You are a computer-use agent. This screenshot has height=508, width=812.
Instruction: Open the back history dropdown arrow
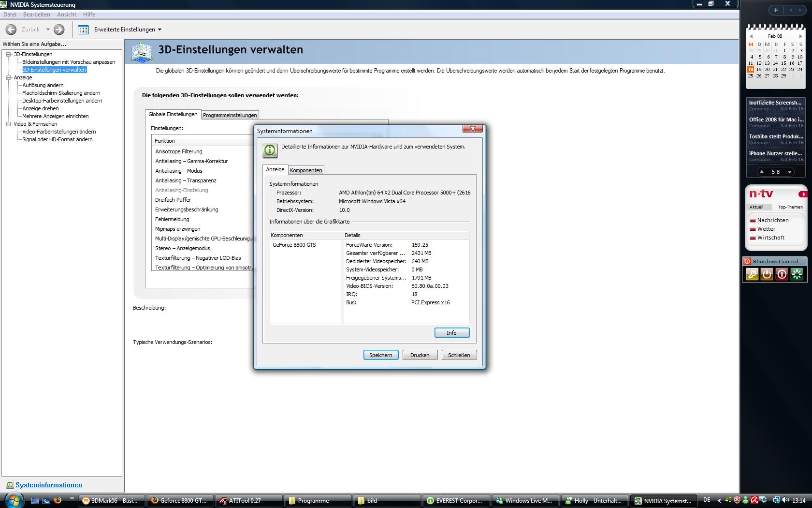tap(48, 30)
